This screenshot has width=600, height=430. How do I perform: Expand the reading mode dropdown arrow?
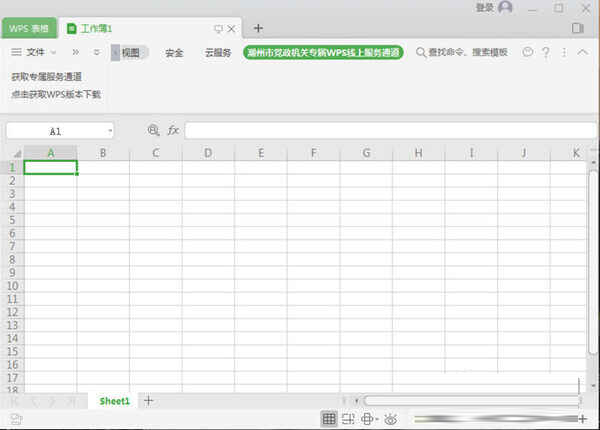tap(377, 419)
